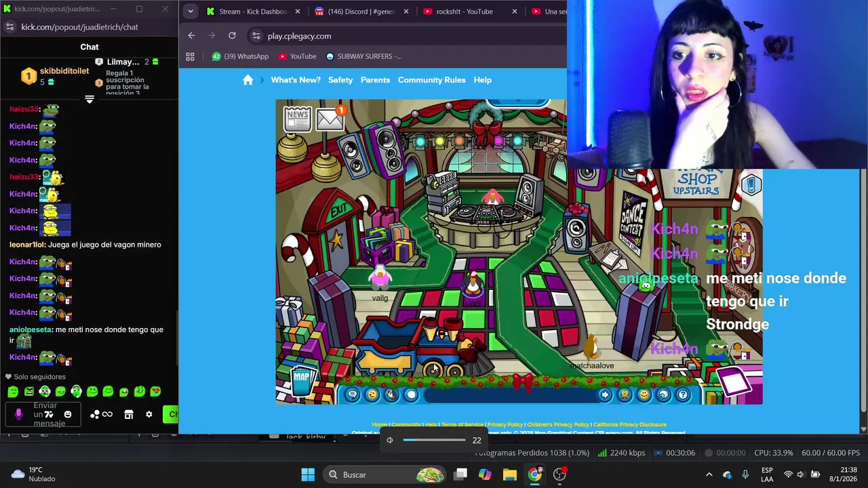Open the Children's Privacy Policy link
868x488 pixels.
[x=558, y=424]
